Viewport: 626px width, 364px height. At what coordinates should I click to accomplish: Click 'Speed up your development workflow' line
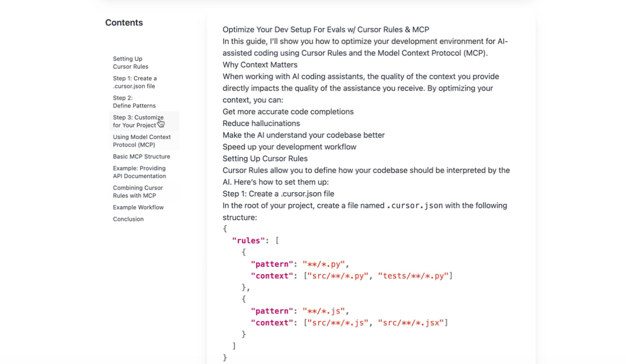289,147
